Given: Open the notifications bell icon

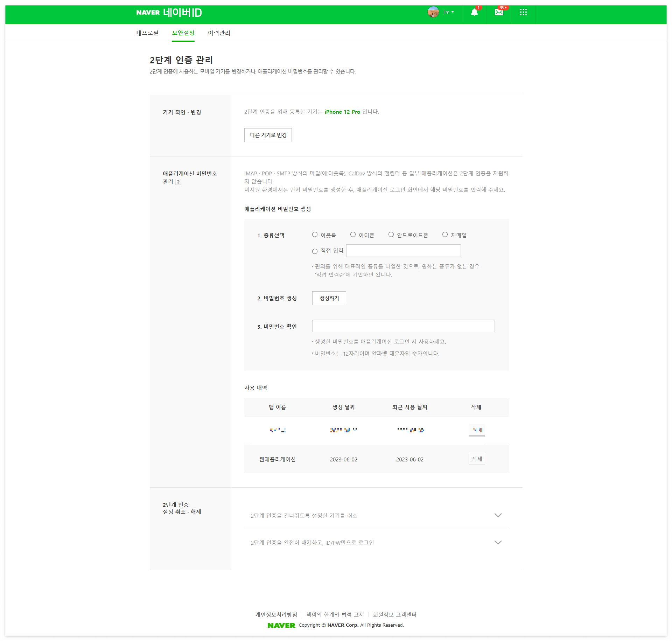Looking at the screenshot, I should [x=474, y=13].
